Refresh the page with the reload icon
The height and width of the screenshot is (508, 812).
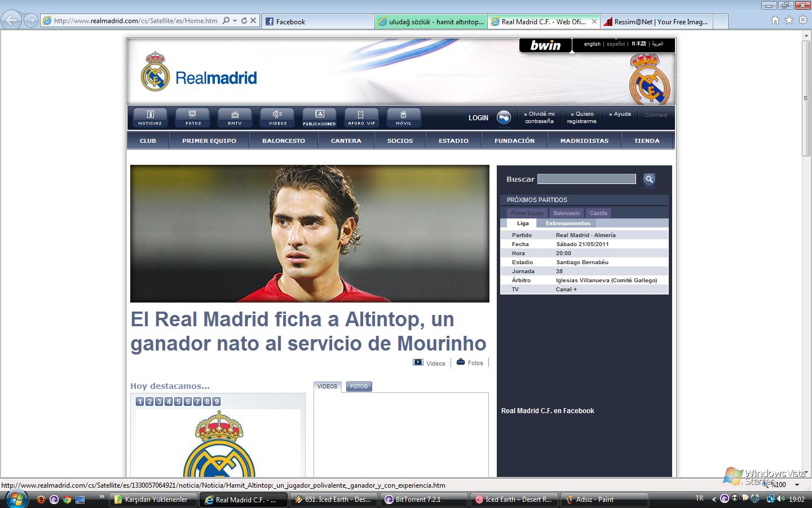coord(244,20)
